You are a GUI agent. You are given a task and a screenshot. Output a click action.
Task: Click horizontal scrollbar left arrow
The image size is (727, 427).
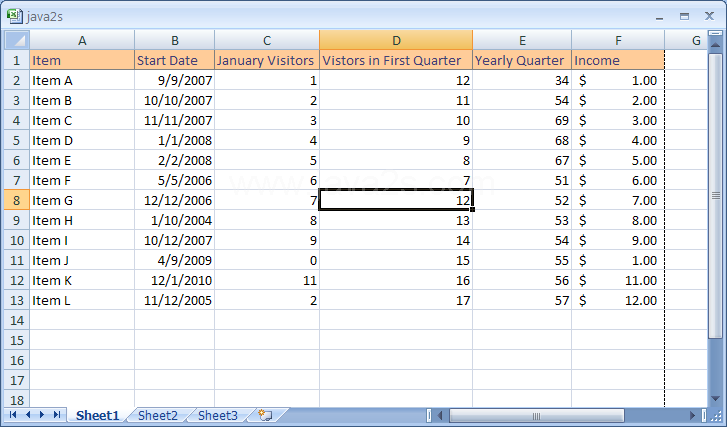point(440,415)
